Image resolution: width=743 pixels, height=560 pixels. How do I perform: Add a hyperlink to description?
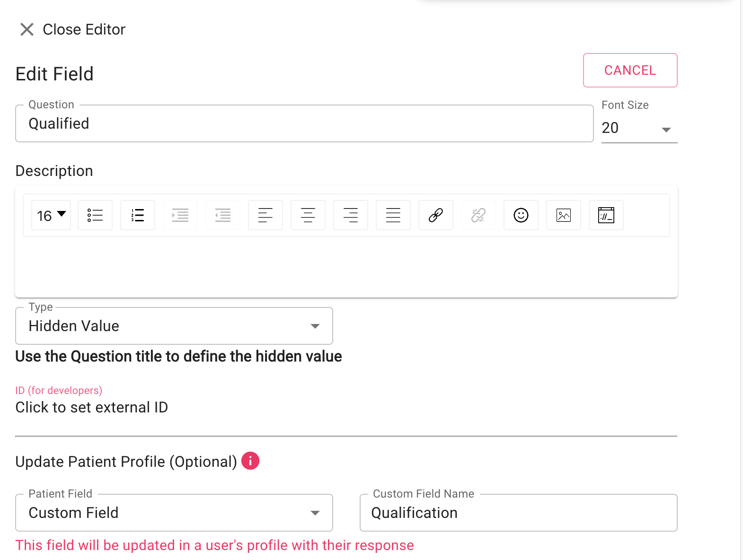[x=436, y=215]
